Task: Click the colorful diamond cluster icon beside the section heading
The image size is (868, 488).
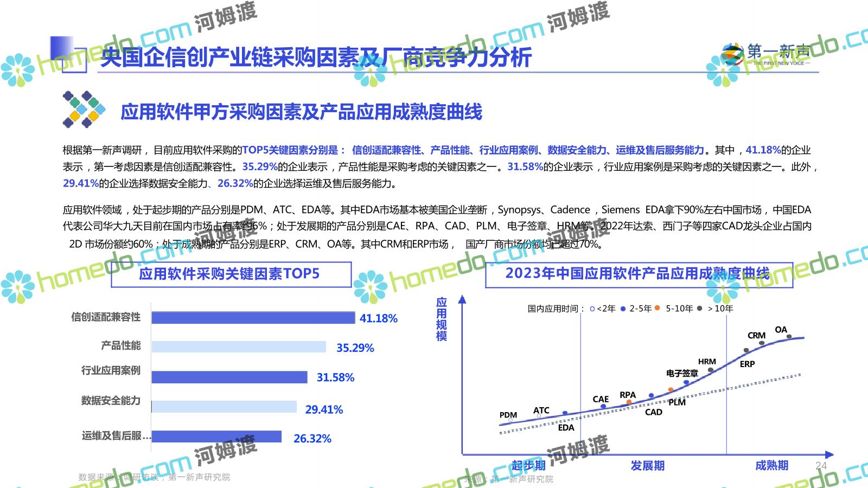Action: [x=84, y=109]
